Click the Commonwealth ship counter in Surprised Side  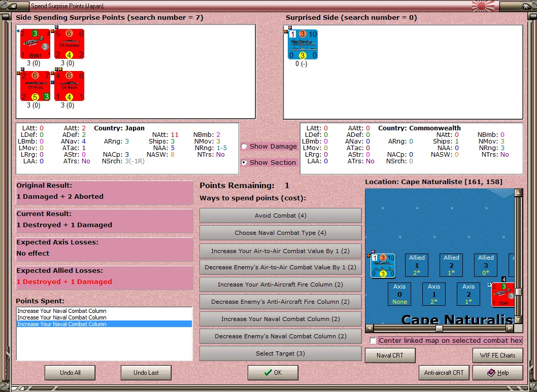pos(303,45)
